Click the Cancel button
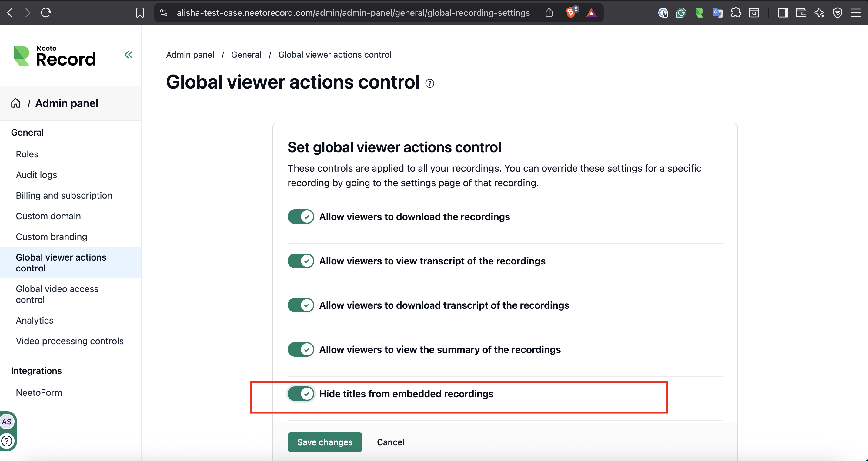The image size is (868, 461). point(390,442)
